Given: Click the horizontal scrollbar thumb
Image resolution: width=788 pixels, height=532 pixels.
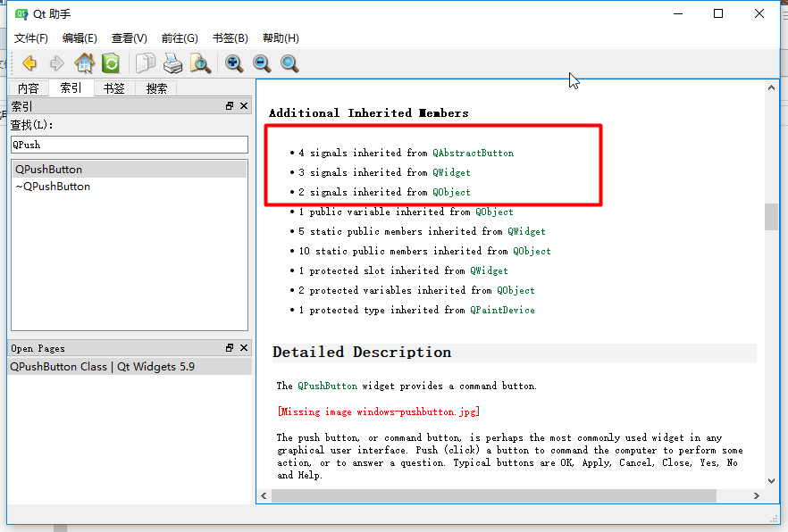Looking at the screenshot, I should click(x=494, y=496).
